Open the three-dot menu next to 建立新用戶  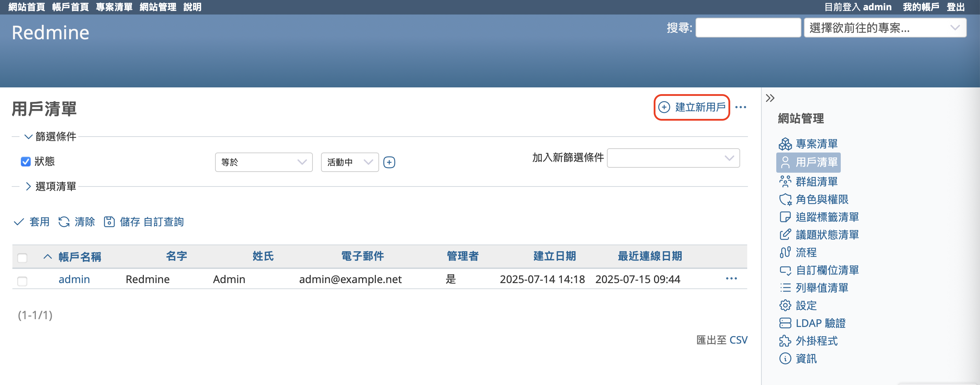click(740, 107)
